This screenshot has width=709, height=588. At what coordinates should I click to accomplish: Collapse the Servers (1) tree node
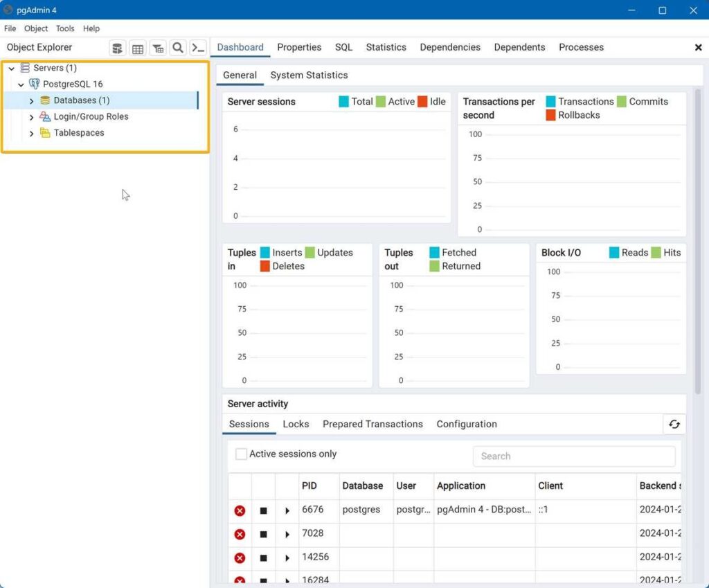pyautogui.click(x=12, y=69)
